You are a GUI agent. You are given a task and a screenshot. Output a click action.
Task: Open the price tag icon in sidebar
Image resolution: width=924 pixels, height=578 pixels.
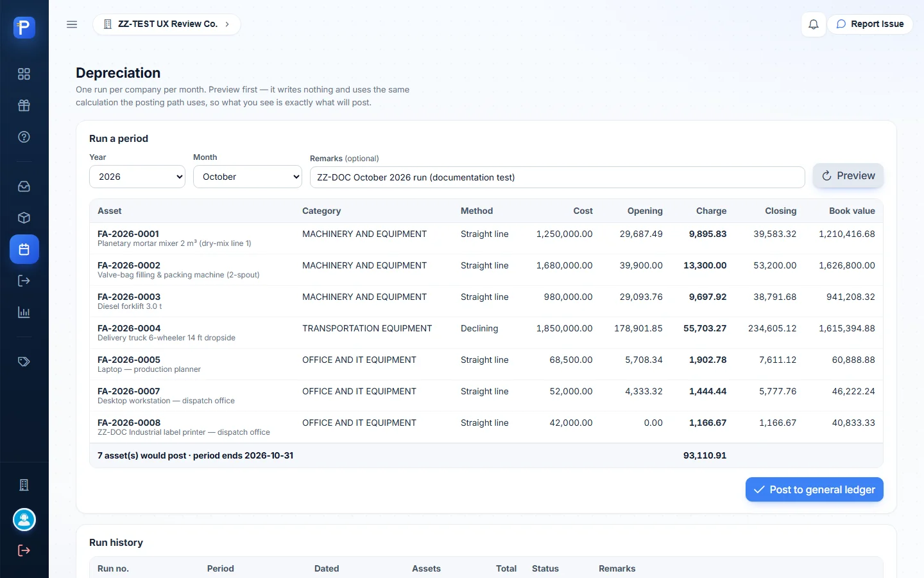tap(24, 362)
